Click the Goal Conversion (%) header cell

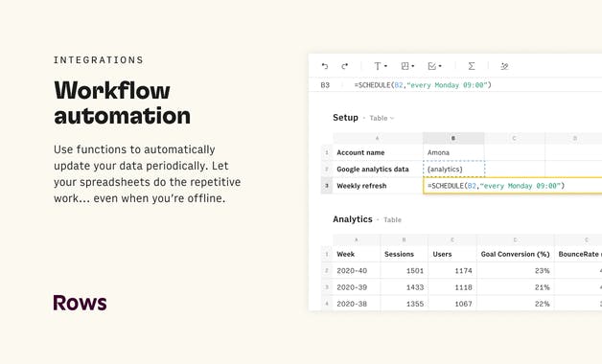click(x=515, y=254)
